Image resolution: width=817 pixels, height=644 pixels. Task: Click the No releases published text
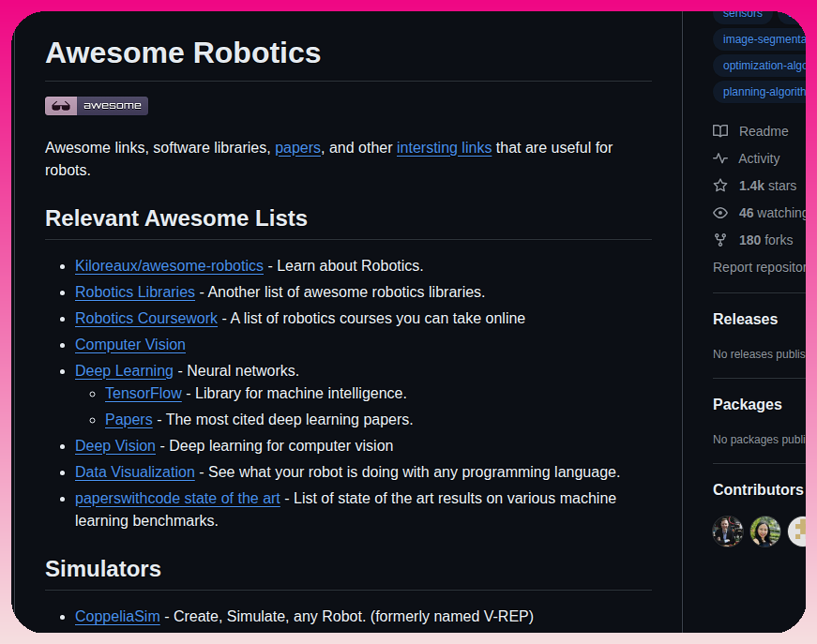759,354
